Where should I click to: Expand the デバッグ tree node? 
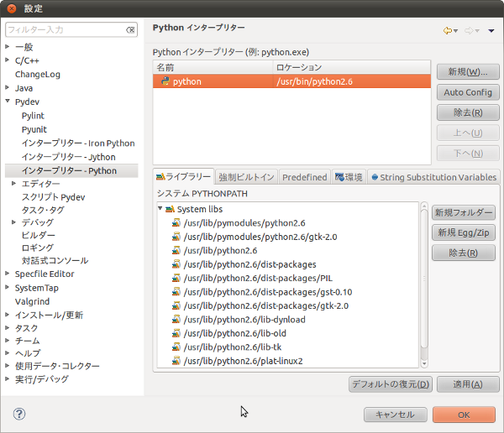coord(13,222)
